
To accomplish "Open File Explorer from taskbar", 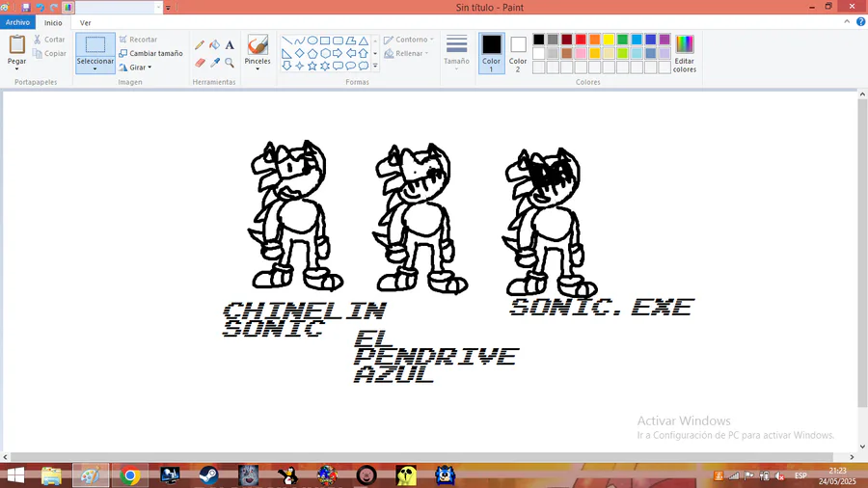I will (x=51, y=475).
